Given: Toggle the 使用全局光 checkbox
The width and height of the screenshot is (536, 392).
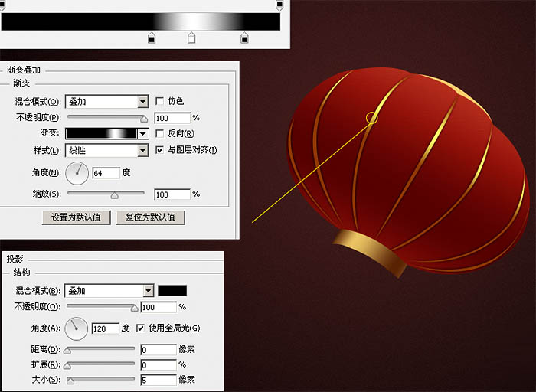Looking at the screenshot, I should [x=140, y=328].
